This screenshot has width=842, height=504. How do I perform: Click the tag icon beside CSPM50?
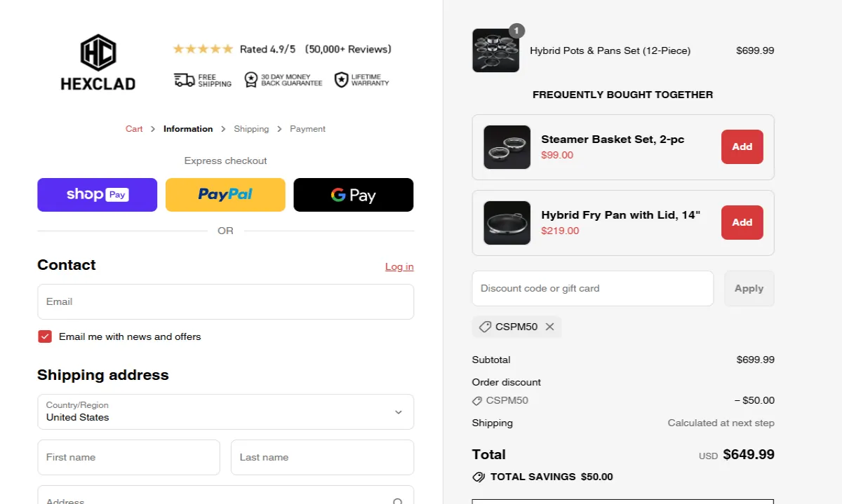[485, 327]
